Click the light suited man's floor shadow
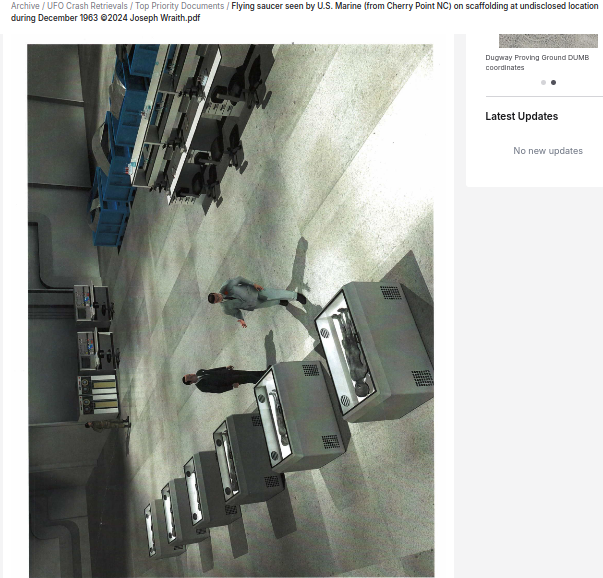Viewport: 603px width, 578px height. (x=300, y=262)
